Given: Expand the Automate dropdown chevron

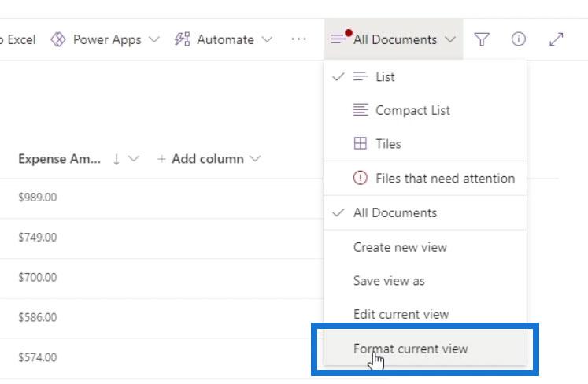Looking at the screenshot, I should (x=267, y=39).
